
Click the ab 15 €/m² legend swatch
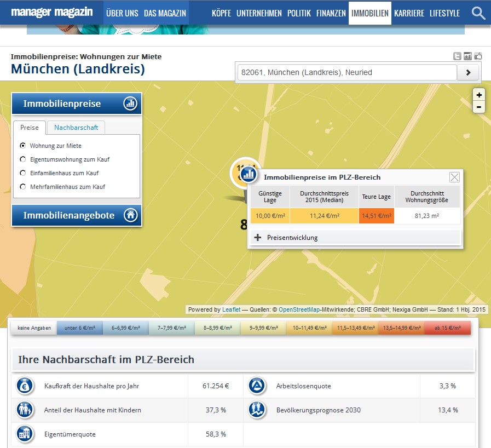tap(448, 328)
